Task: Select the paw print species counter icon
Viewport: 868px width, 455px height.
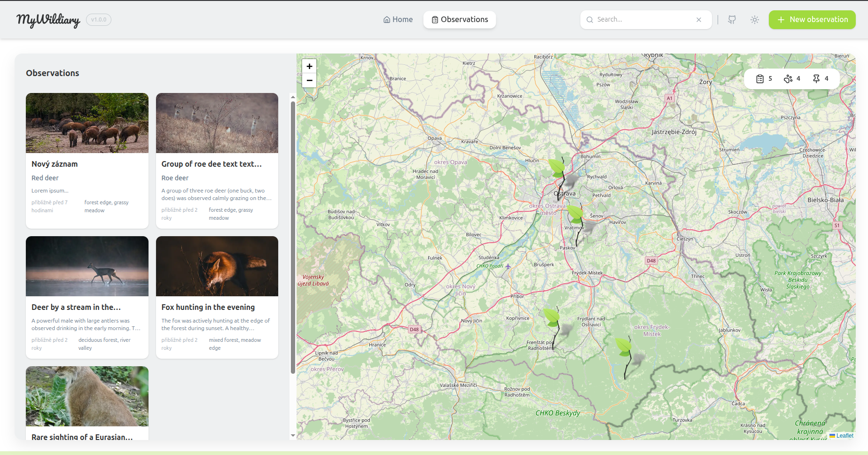Action: 788,78
